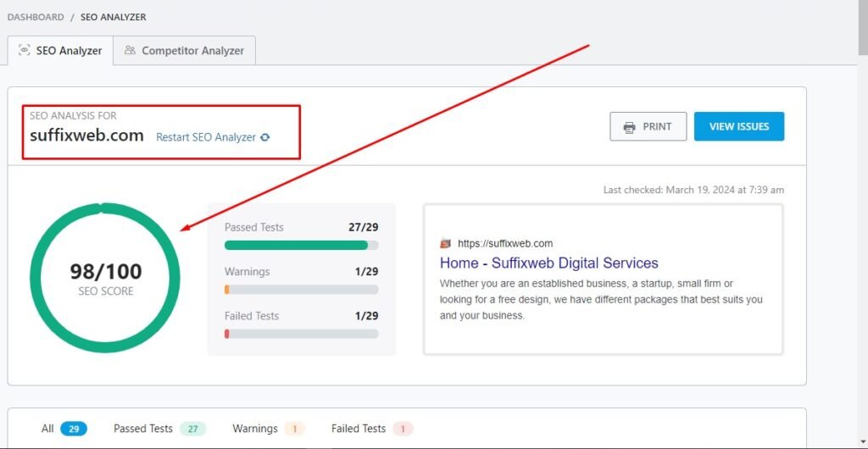Select the Failed Tests filter
The height and width of the screenshot is (449, 868).
point(371,429)
